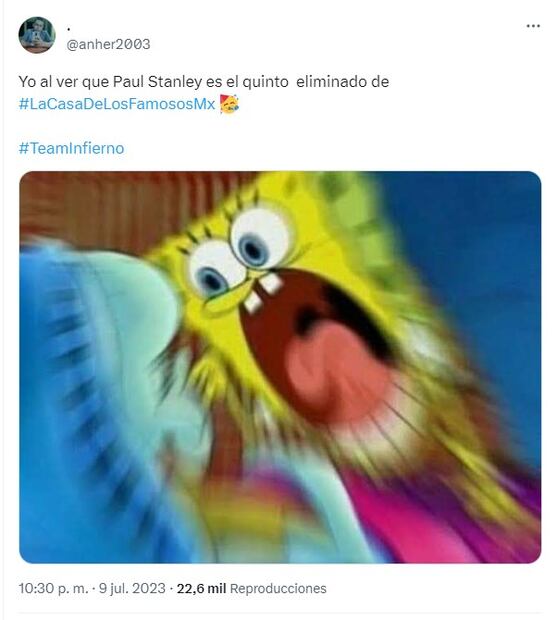Open the SpongeBob meme image
This screenshot has height=620, width=557.
point(280,367)
